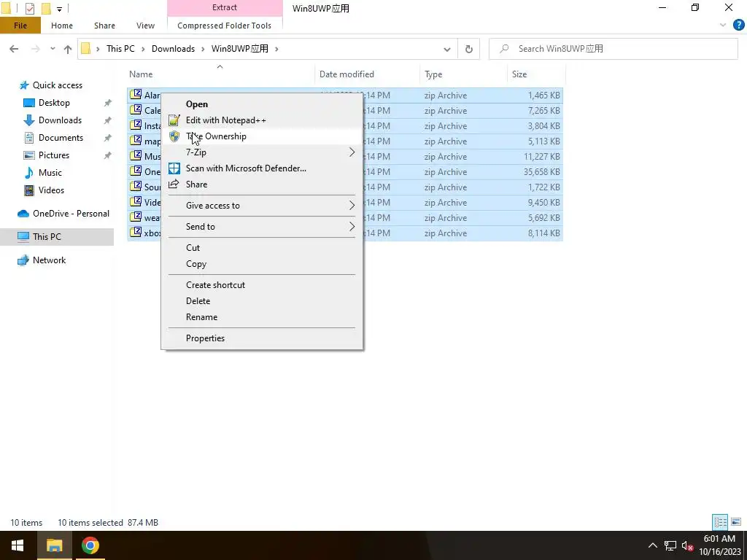The width and height of the screenshot is (747, 560).
Task: Switch to Details view layout
Action: point(720,522)
